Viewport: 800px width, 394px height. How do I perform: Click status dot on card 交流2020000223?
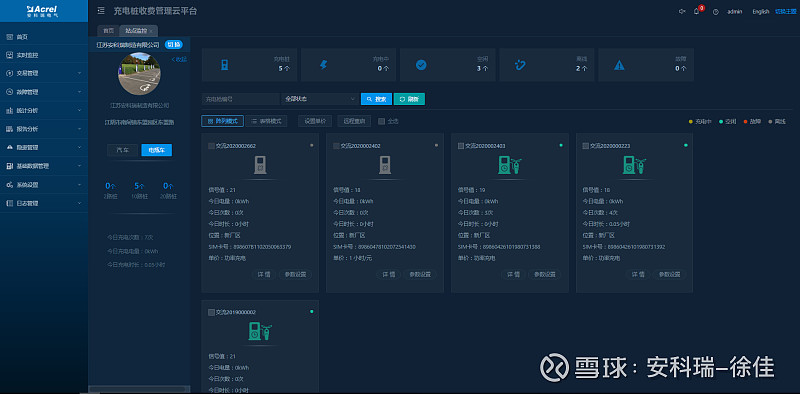coord(686,145)
